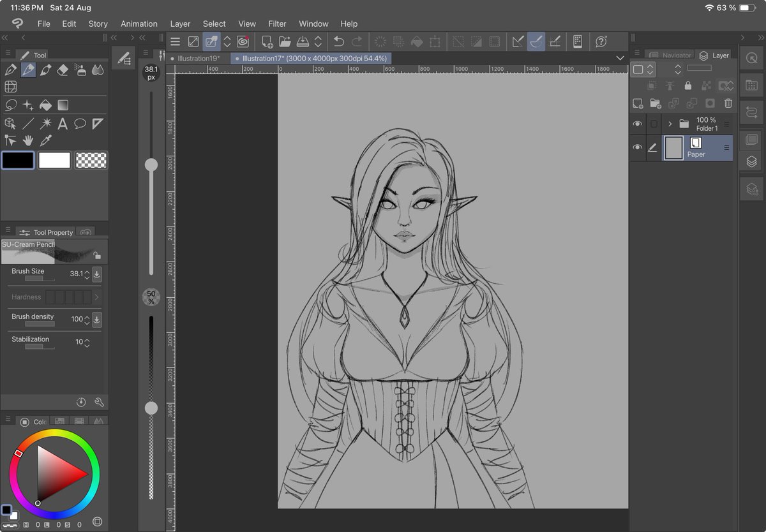Toggle Set as Reference Layer lighthouse icon
Screen dimensions: 766x532
[670, 85]
